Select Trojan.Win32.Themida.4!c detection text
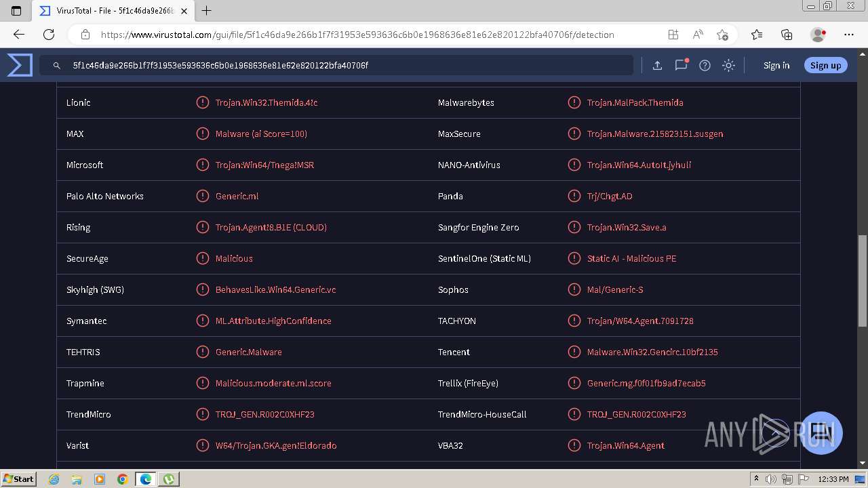 [x=267, y=102]
